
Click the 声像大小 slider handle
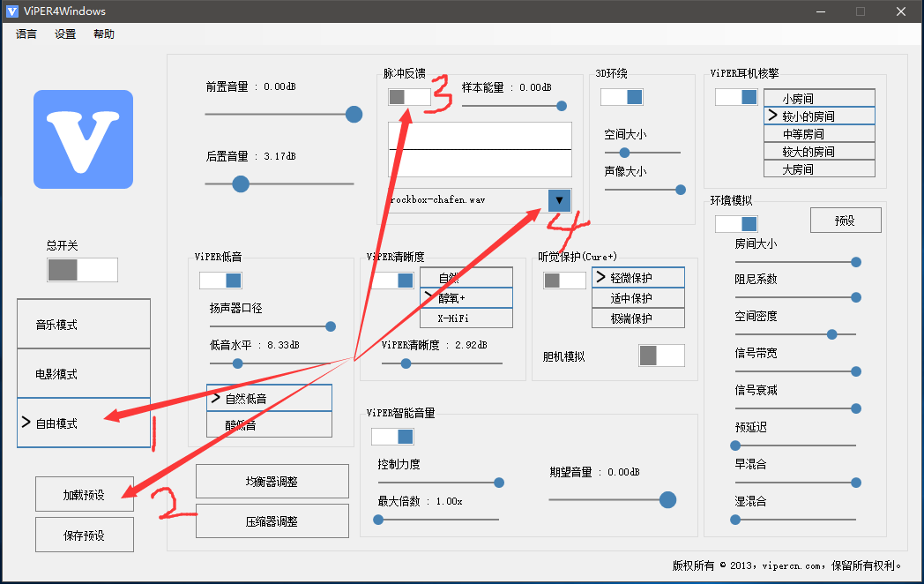coord(681,190)
